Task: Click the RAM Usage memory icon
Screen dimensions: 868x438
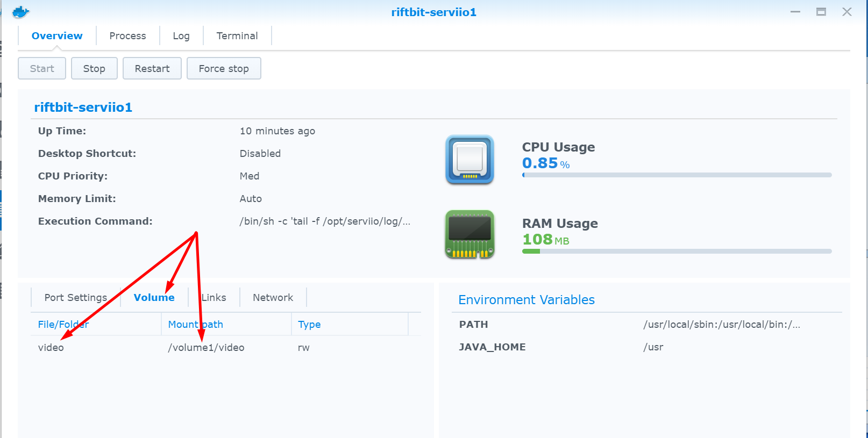Action: coord(469,234)
